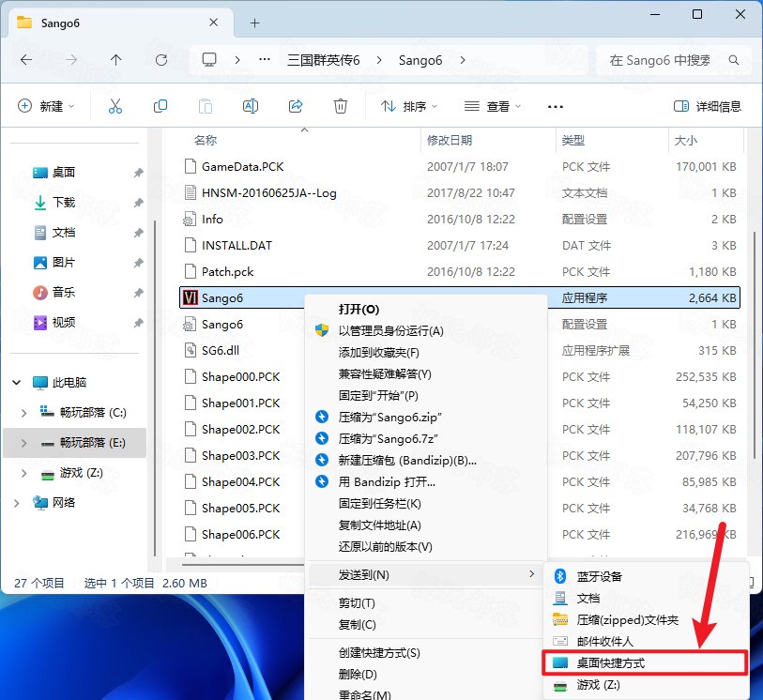
Task: Click the file list vertical scrollbar
Action: [755, 344]
